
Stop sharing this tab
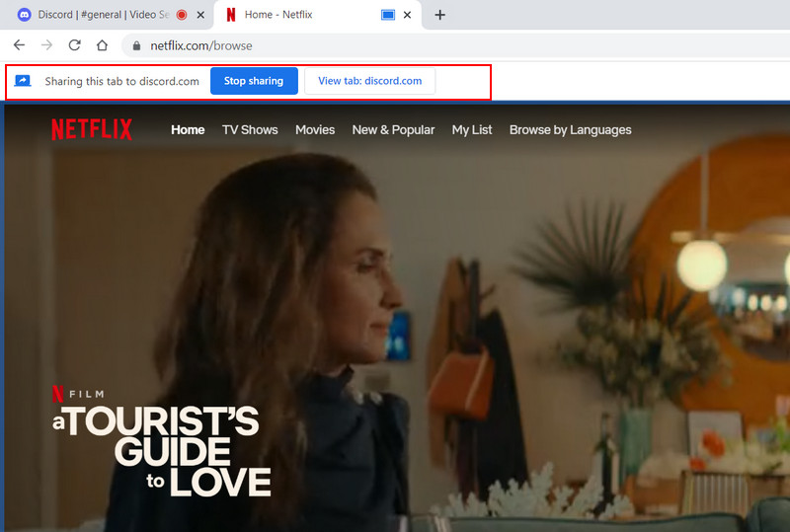[254, 81]
